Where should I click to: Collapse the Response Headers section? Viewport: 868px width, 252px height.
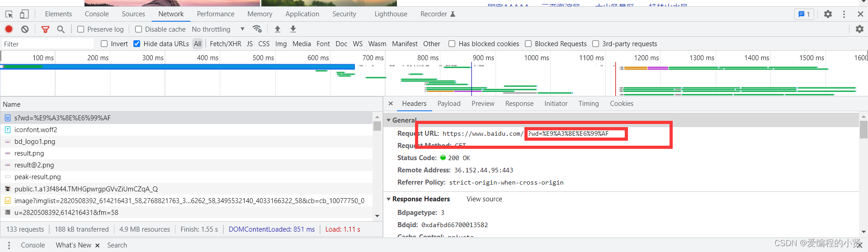tap(388, 199)
